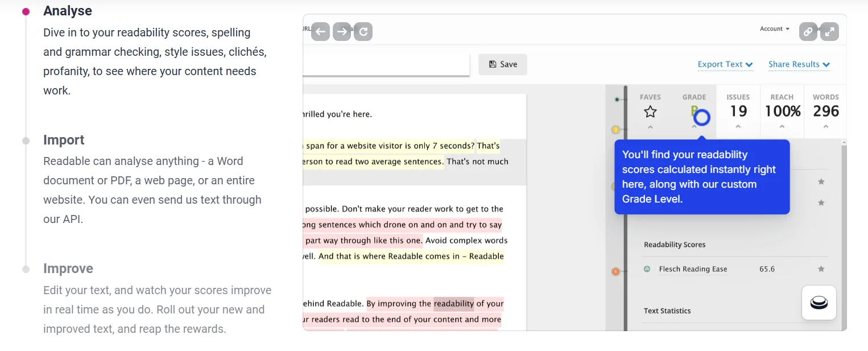The image size is (868, 351).
Task: Click the blue hotspot circle on Grade
Action: 702,117
